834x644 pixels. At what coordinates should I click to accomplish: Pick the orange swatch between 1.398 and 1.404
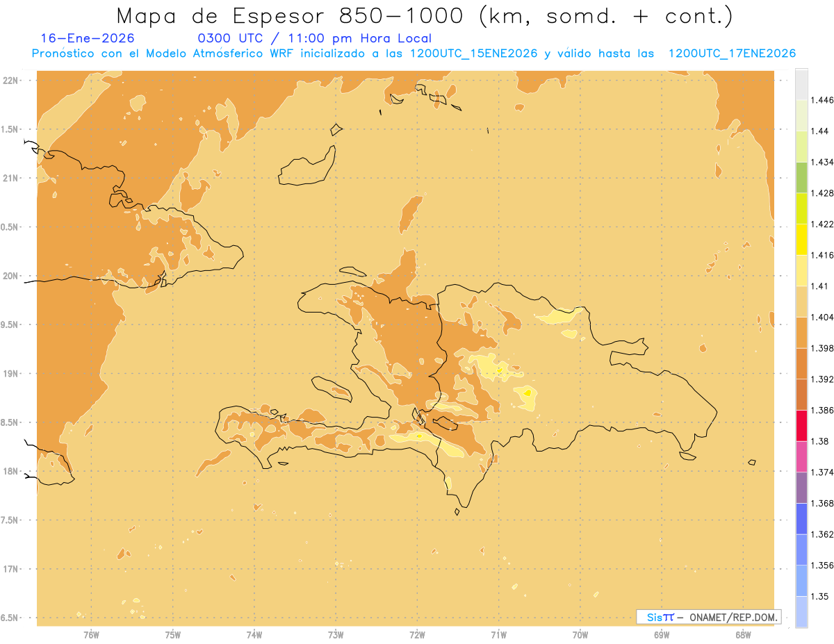(x=801, y=333)
